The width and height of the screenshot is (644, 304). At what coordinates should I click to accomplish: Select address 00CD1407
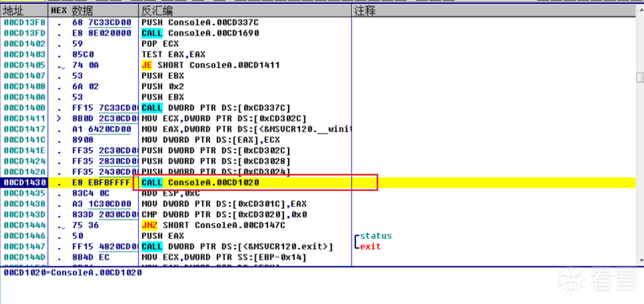[25, 76]
